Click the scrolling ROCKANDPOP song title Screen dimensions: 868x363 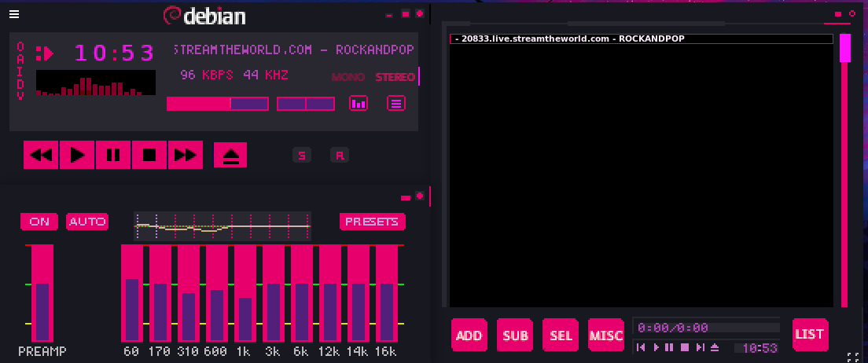294,49
